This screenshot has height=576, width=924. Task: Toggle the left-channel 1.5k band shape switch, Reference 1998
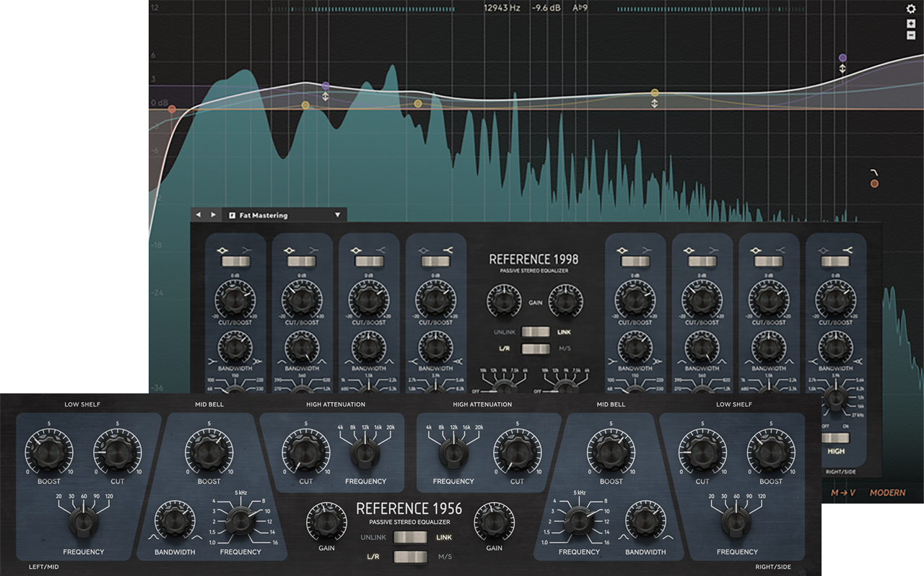(x=369, y=261)
